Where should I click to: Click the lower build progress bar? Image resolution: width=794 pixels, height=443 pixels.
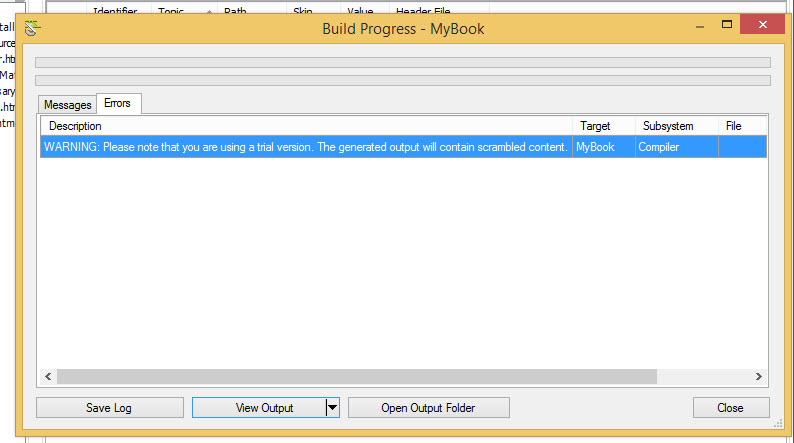coord(403,80)
